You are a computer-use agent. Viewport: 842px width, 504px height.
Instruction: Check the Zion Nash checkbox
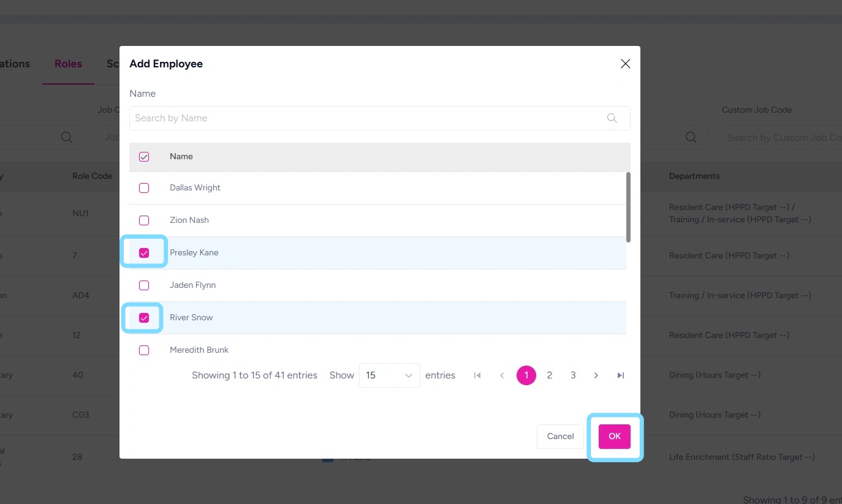144,220
